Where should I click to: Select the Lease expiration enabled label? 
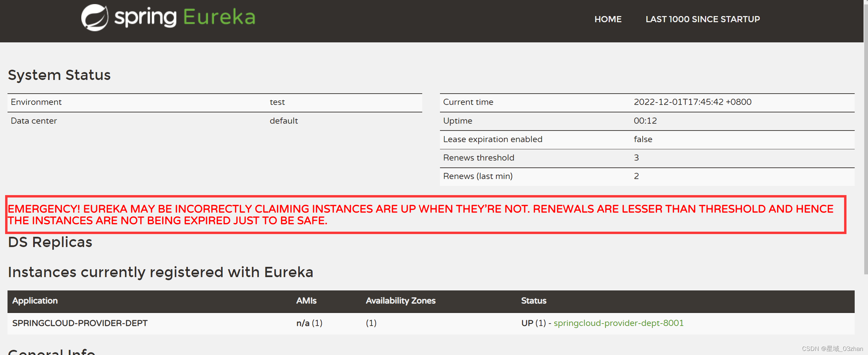click(493, 139)
